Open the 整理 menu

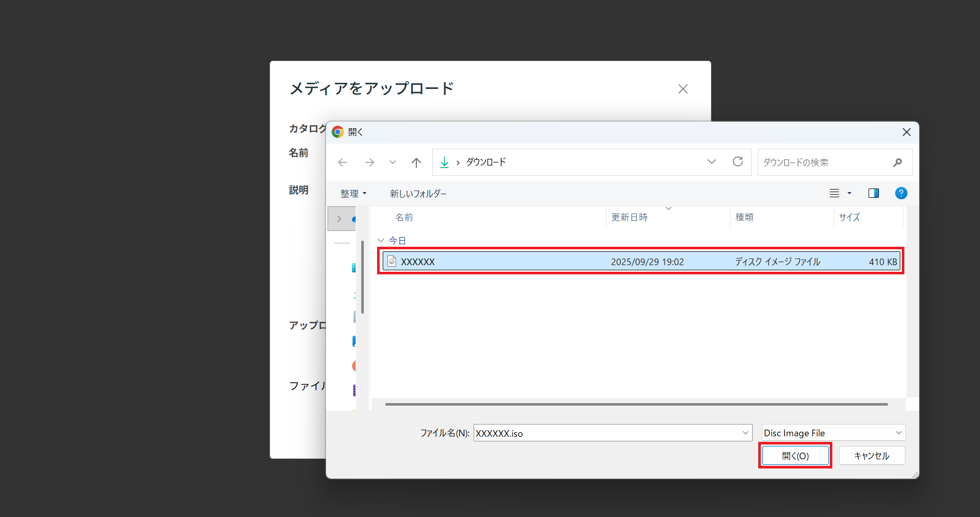(353, 194)
